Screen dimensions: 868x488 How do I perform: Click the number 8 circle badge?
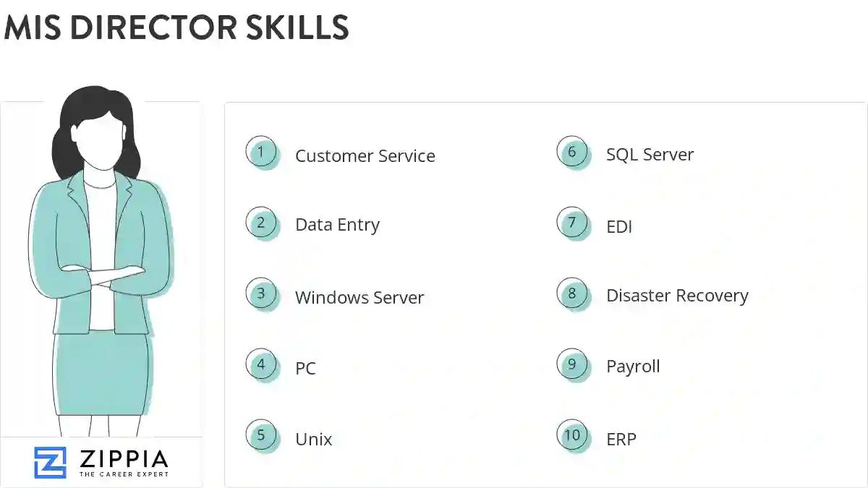click(573, 294)
